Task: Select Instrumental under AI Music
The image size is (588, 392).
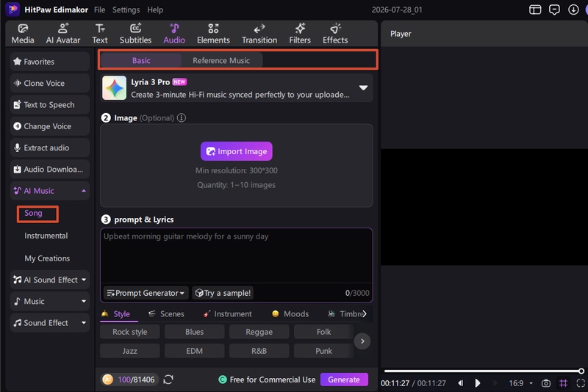Action: point(46,236)
